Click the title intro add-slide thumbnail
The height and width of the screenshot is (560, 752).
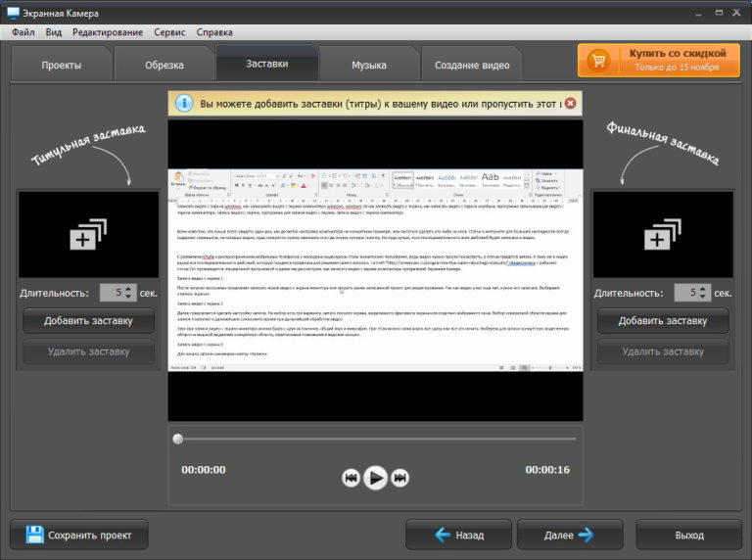[89, 234]
